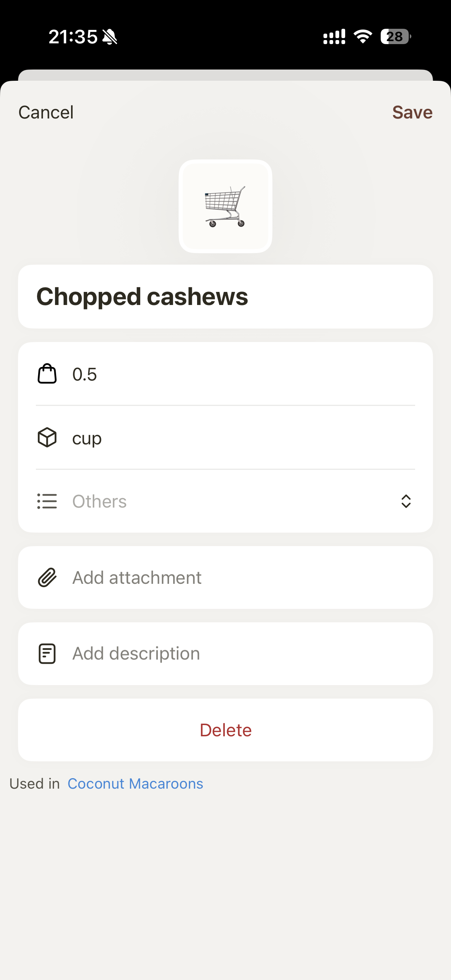
Task: Tap the paperclip attachment icon
Action: [47, 577]
